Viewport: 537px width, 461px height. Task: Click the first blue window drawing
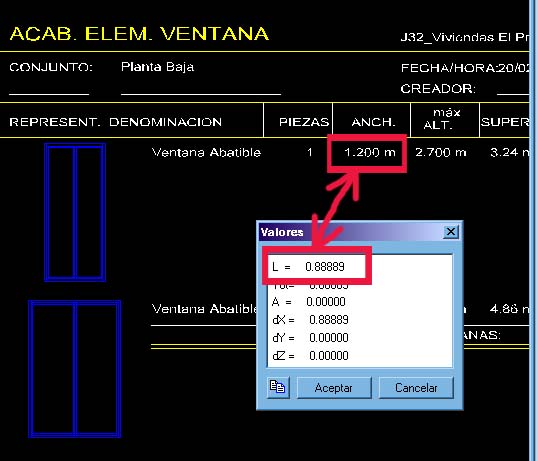click(75, 212)
